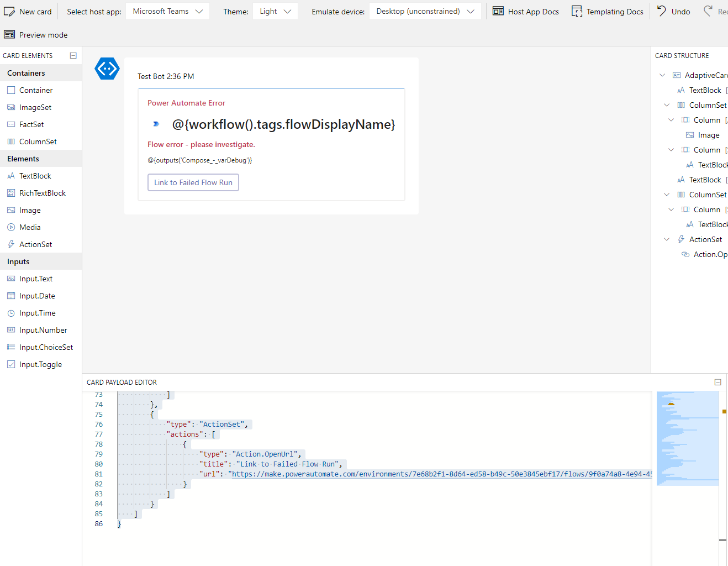Open the Select host app dropdown
728x566 pixels.
point(167,11)
